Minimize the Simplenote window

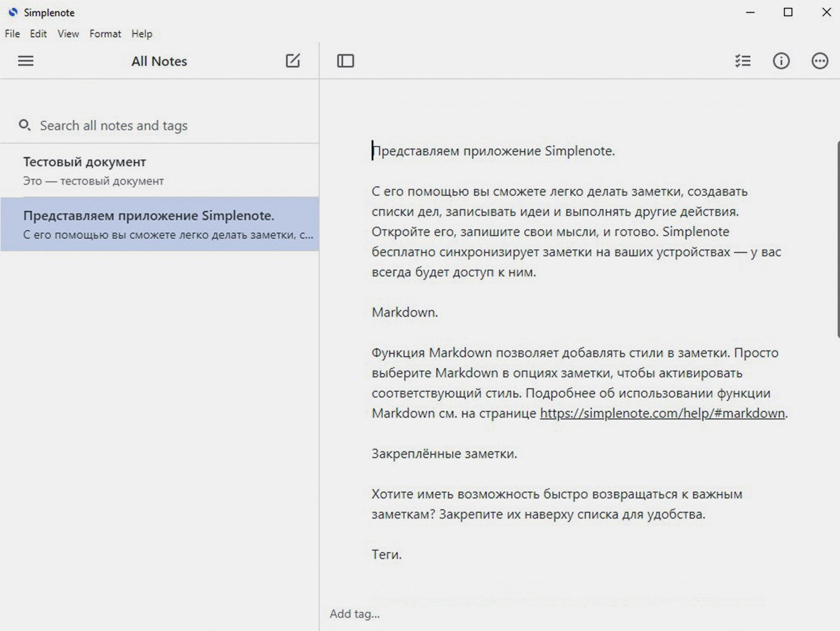pos(751,12)
